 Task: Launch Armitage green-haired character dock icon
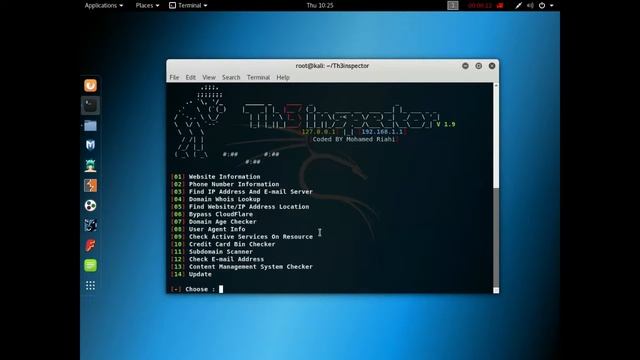coord(90,165)
